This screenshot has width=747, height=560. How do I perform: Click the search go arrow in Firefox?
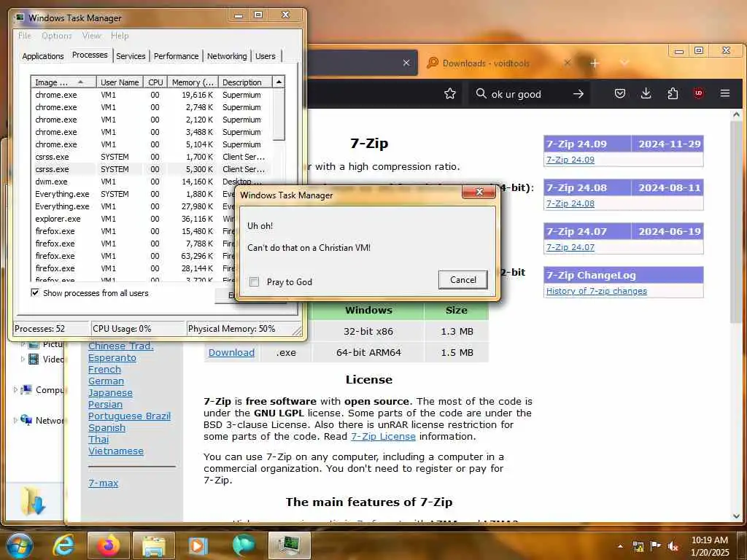pyautogui.click(x=578, y=94)
